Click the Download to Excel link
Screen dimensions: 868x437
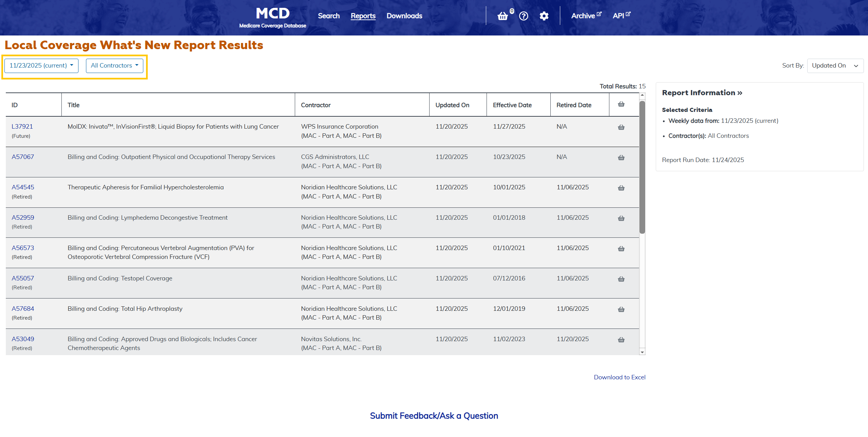[619, 377]
